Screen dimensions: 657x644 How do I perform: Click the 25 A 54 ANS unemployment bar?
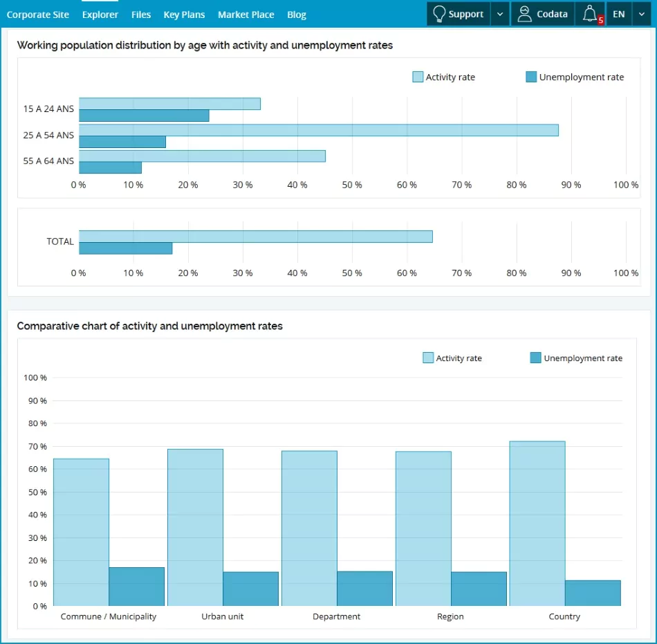(x=122, y=142)
